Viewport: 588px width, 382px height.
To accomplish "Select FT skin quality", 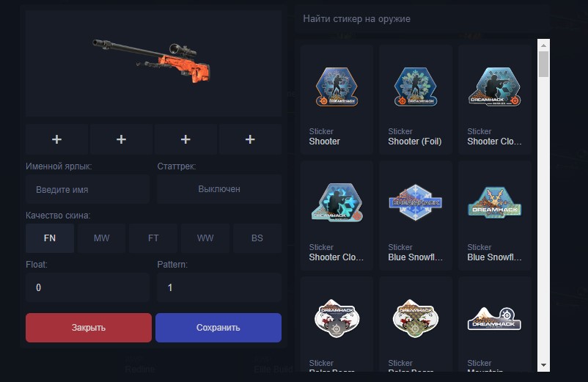I will 153,238.
